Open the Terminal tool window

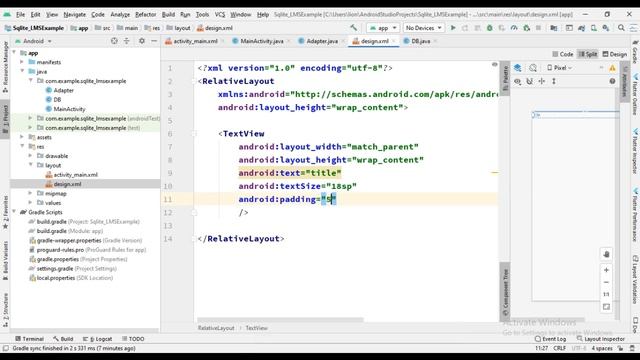pos(29,339)
